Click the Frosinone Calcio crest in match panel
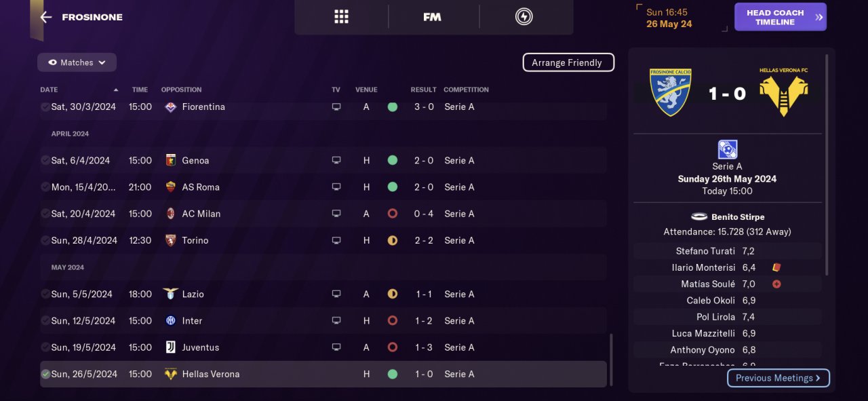 (x=670, y=92)
